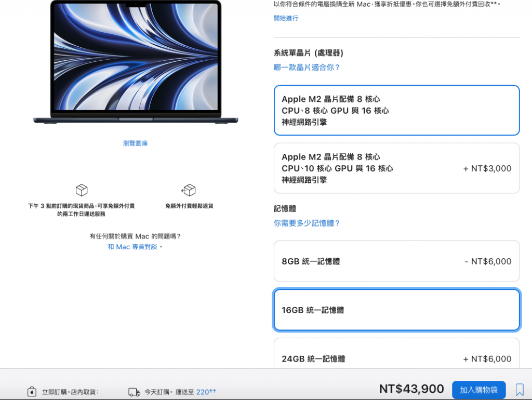Open 你需要多少記憶體 help link
The width and height of the screenshot is (532, 400).
[x=307, y=223]
